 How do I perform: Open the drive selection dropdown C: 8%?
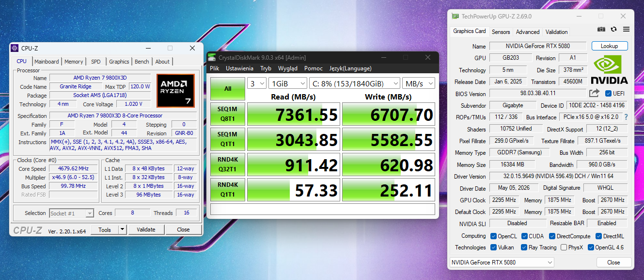355,83
